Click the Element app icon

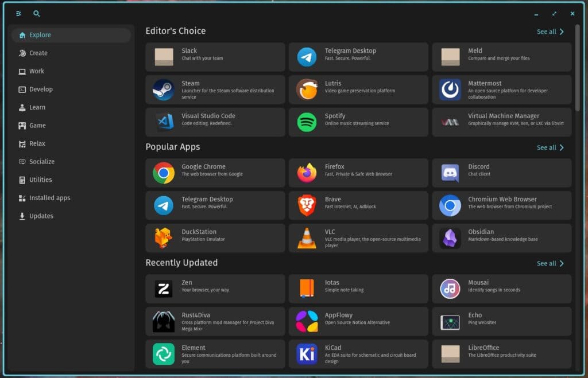click(x=164, y=354)
